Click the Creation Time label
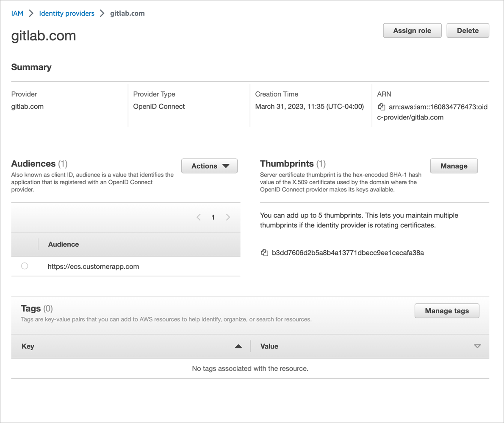 [277, 94]
